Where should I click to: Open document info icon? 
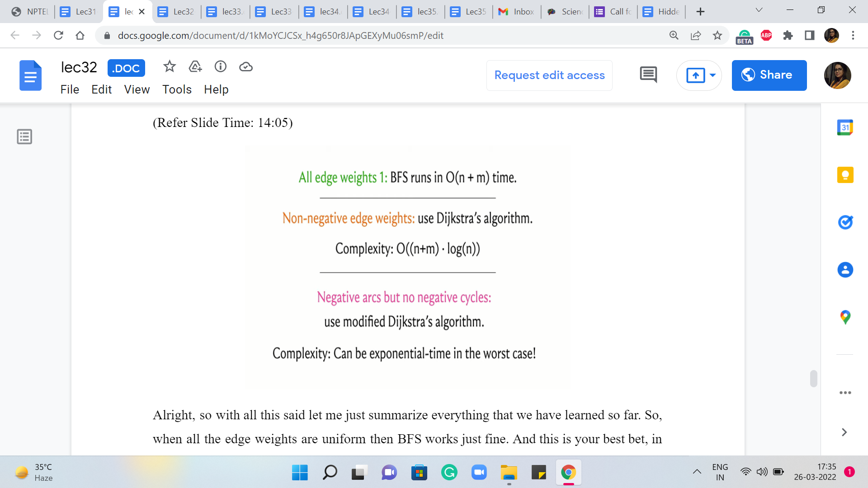click(x=221, y=67)
